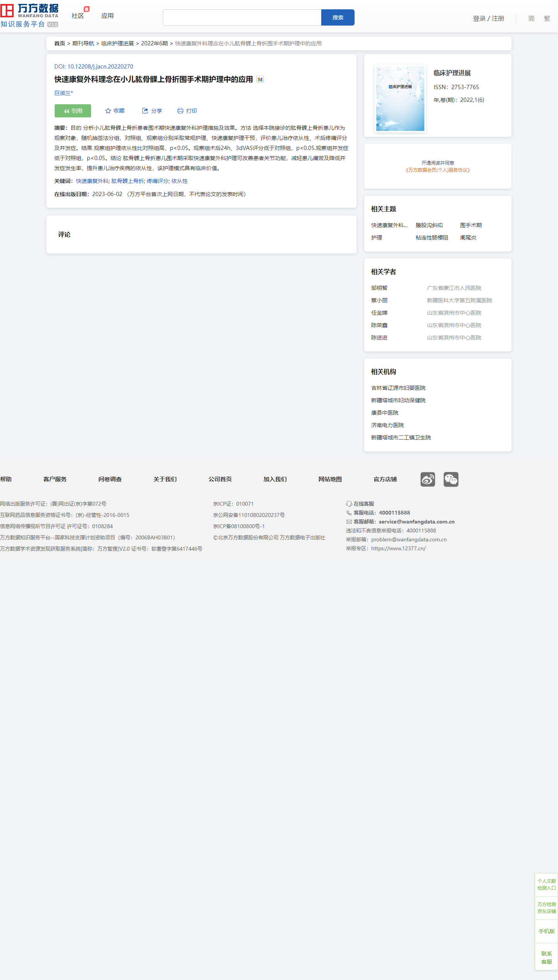Click the 分享 share button
Viewport: 558px width, 980px height.
pos(152,111)
